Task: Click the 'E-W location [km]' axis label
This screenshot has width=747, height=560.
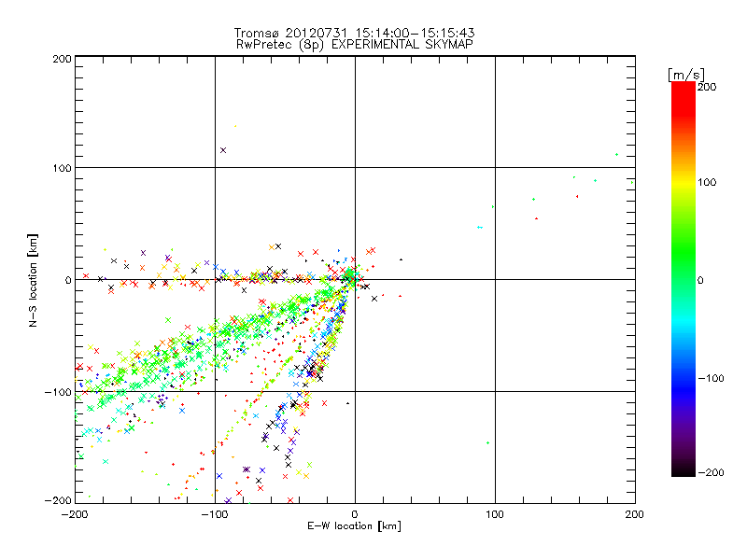Action: 354,526
